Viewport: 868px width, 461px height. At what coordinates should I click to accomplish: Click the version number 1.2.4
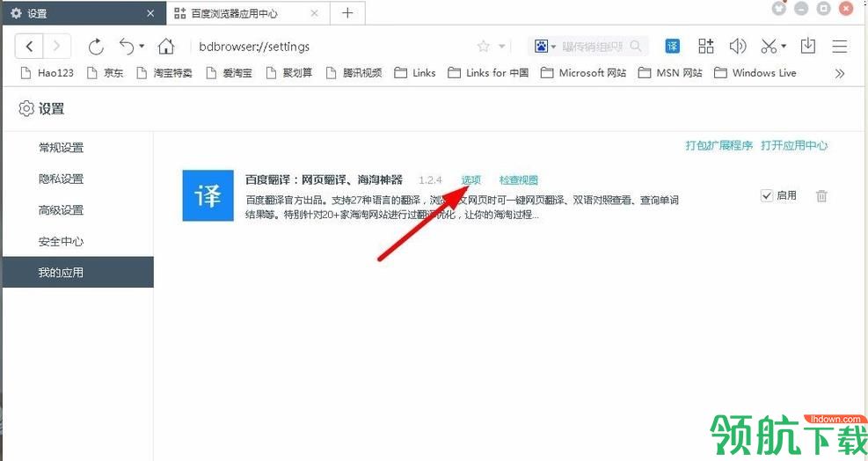pos(430,180)
